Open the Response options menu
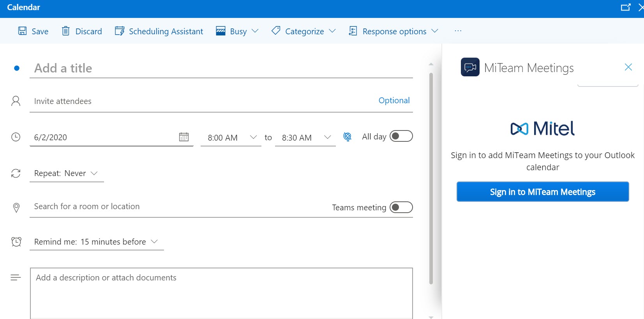This screenshot has height=319, width=644. coord(393,31)
